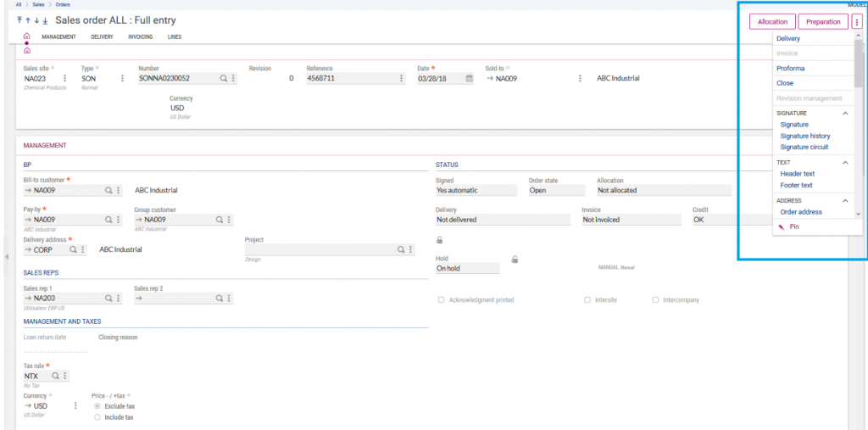Click the home icon below the title
Viewport: 868px width, 430px height.
(26, 36)
